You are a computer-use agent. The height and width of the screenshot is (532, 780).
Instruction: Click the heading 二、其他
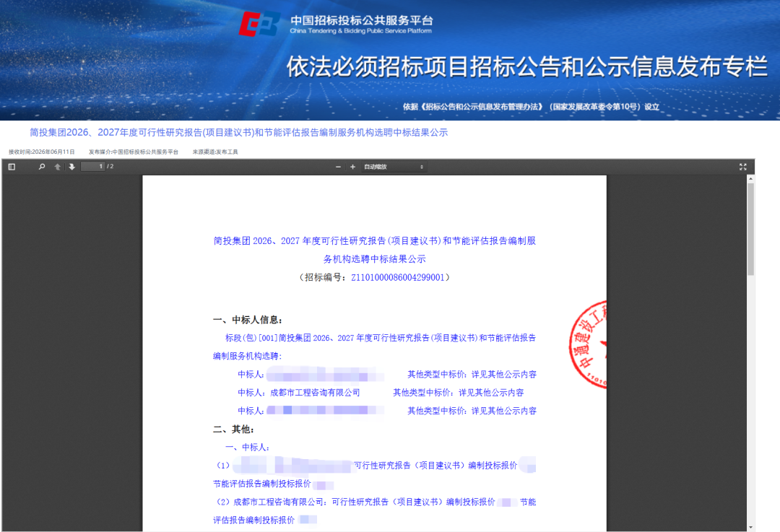coord(234,429)
